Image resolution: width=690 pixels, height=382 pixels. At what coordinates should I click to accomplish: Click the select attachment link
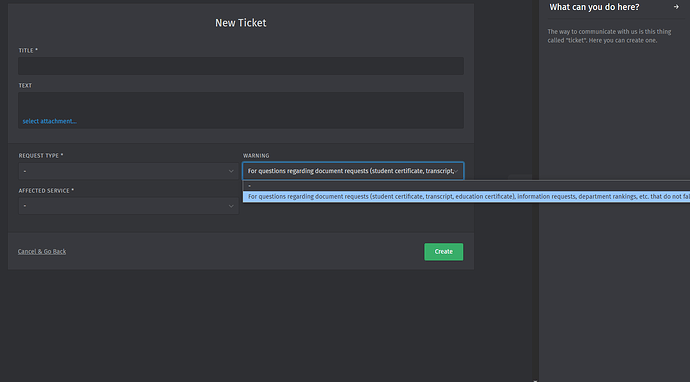pyautogui.click(x=49, y=121)
